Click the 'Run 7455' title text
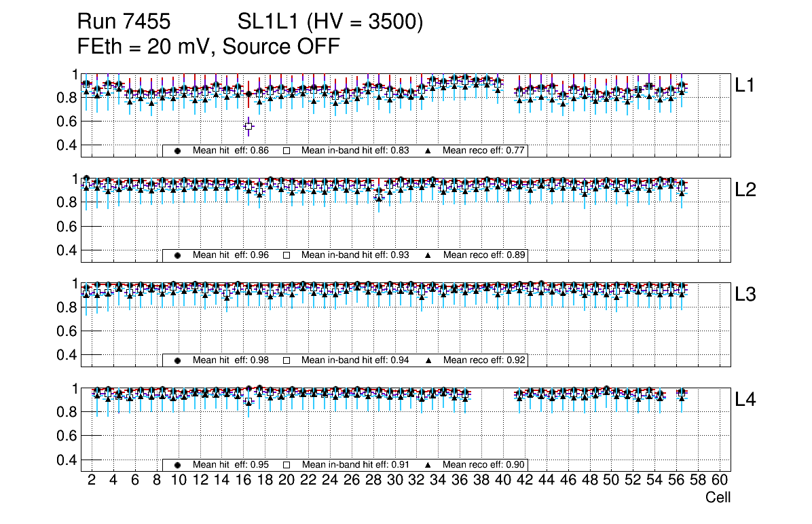The image size is (812, 524). 123,22
